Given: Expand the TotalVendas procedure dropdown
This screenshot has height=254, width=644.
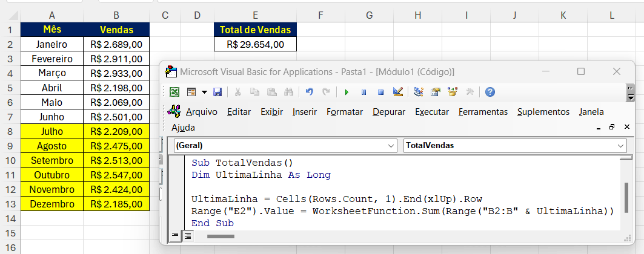Looking at the screenshot, I should pyautogui.click(x=621, y=146).
